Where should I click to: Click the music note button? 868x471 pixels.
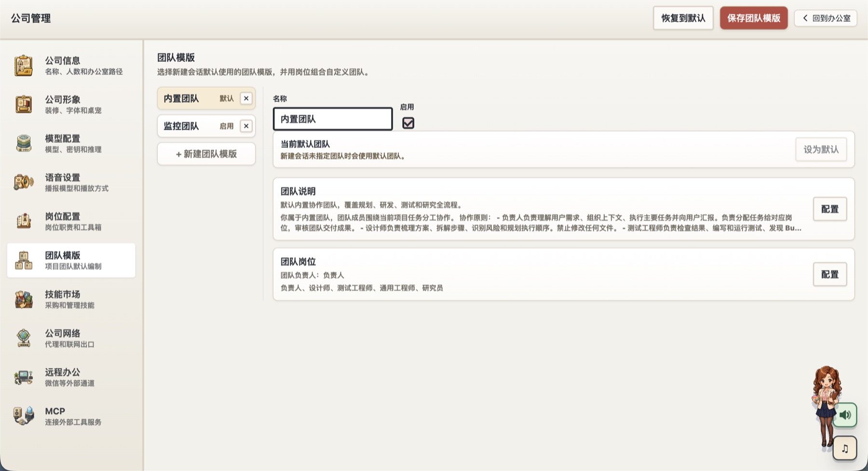pyautogui.click(x=845, y=448)
